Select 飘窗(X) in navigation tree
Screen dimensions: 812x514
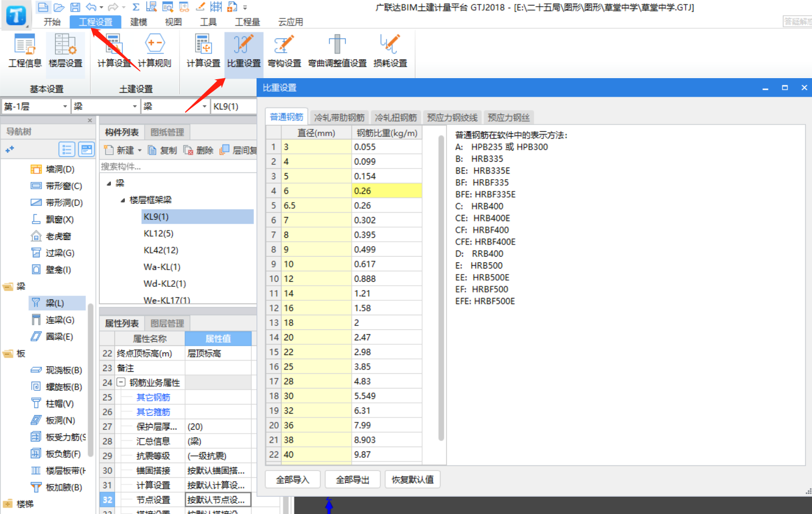[52, 219]
